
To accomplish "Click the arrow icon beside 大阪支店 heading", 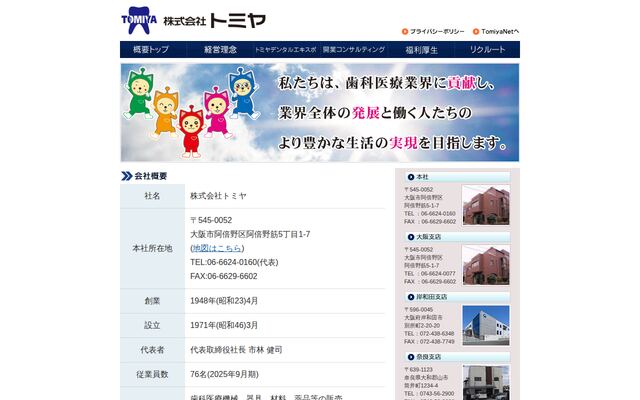I will click(x=411, y=237).
